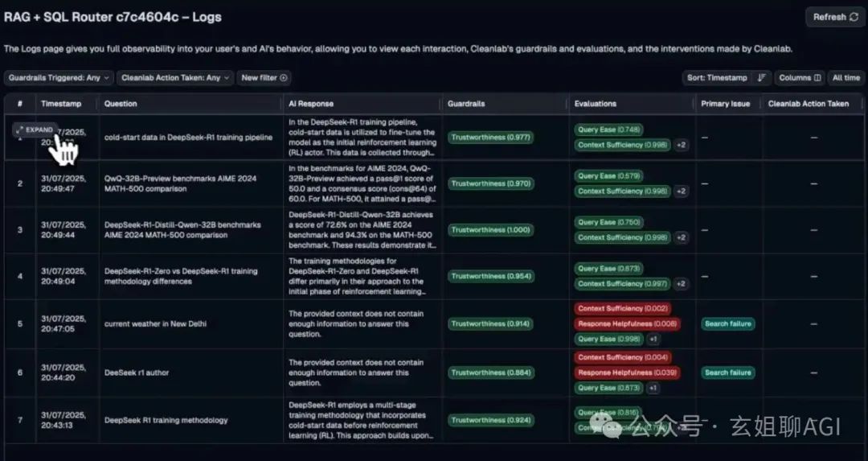Click Query Ease (0.748) badge
The image size is (868, 461).
pyautogui.click(x=609, y=130)
